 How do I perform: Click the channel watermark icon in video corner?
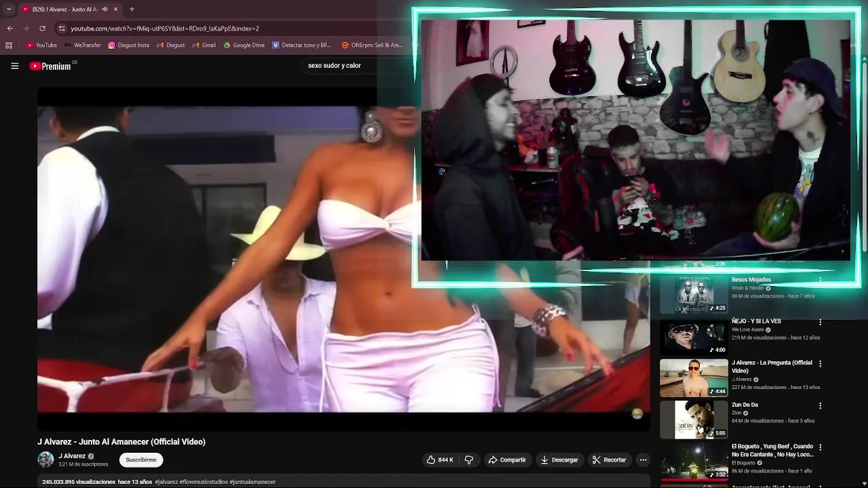pos(637,413)
